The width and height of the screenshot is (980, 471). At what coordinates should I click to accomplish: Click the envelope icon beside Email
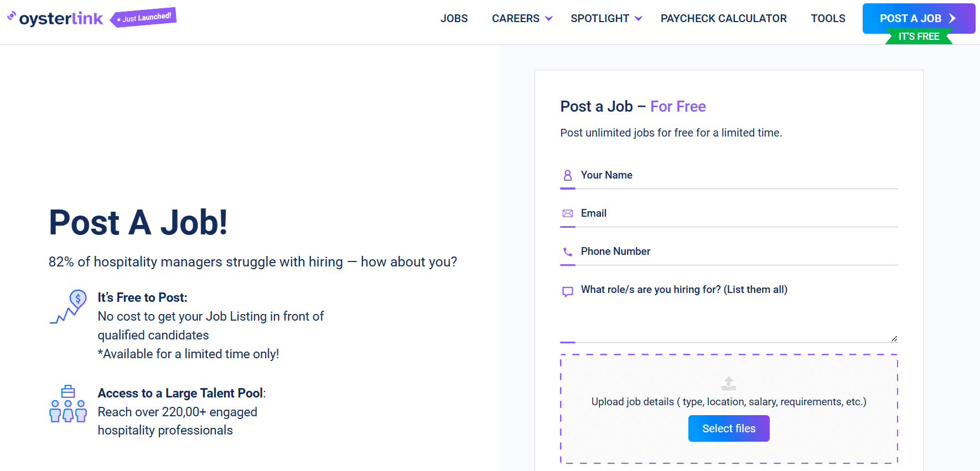(568, 213)
